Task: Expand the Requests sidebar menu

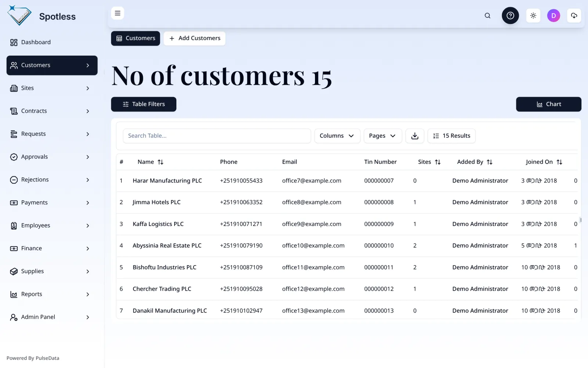Action: 52,134
